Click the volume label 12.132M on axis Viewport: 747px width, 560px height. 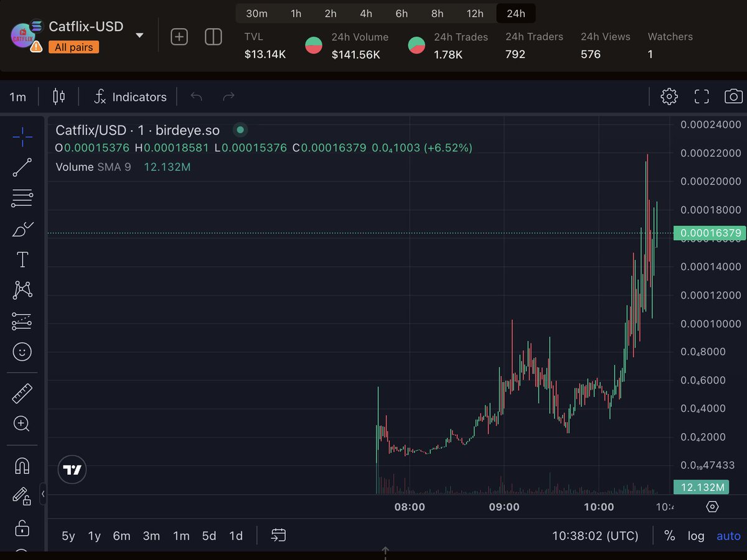702,487
